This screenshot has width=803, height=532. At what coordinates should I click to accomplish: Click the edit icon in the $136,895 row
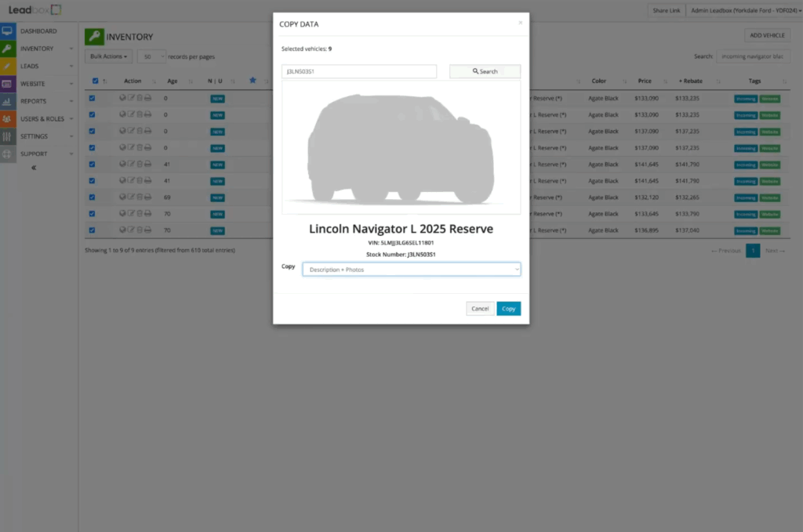(131, 230)
